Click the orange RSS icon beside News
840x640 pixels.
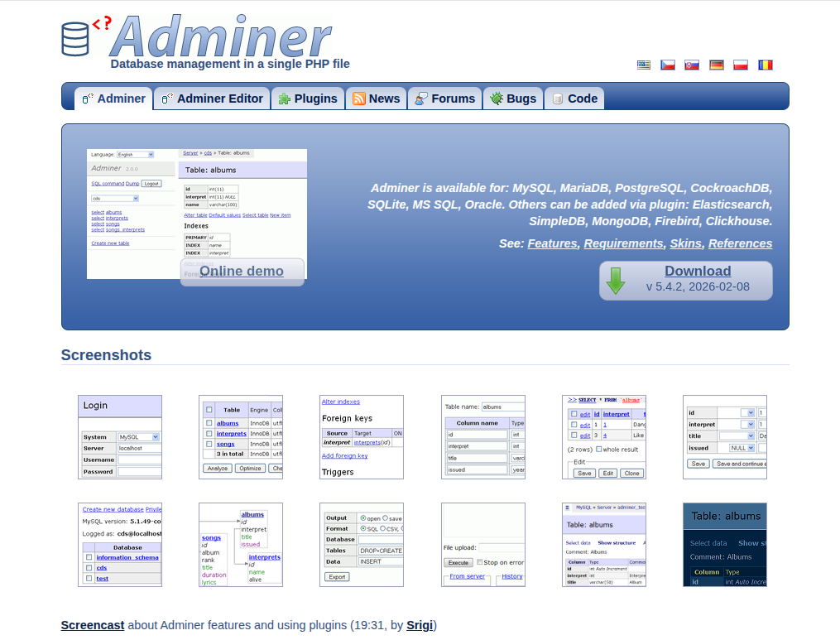[358, 98]
